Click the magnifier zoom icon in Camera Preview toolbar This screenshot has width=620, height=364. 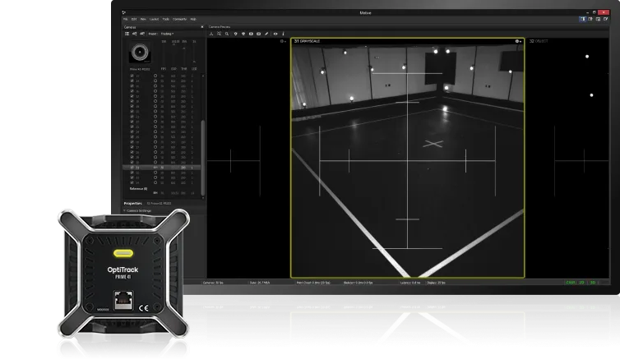[x=227, y=34]
